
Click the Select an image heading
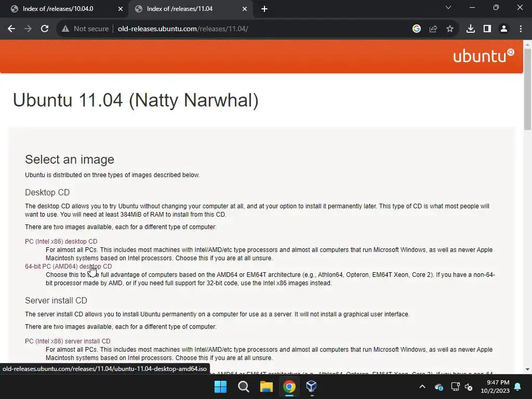(x=70, y=159)
